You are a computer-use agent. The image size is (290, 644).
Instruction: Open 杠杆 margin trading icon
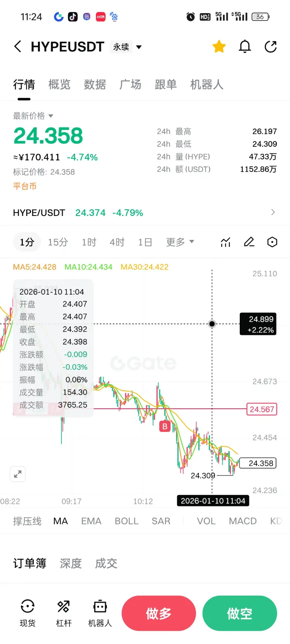click(x=64, y=613)
